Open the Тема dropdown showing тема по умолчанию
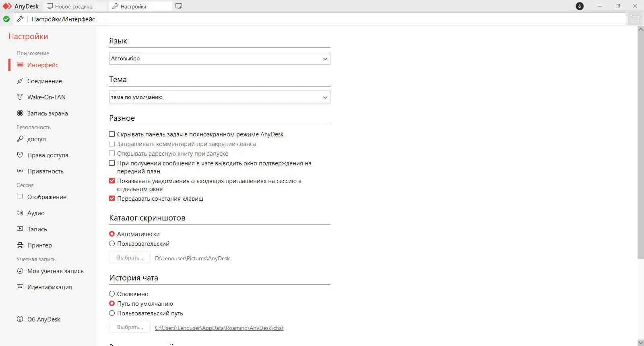Image resolution: width=644 pixels, height=346 pixels. coord(220,97)
